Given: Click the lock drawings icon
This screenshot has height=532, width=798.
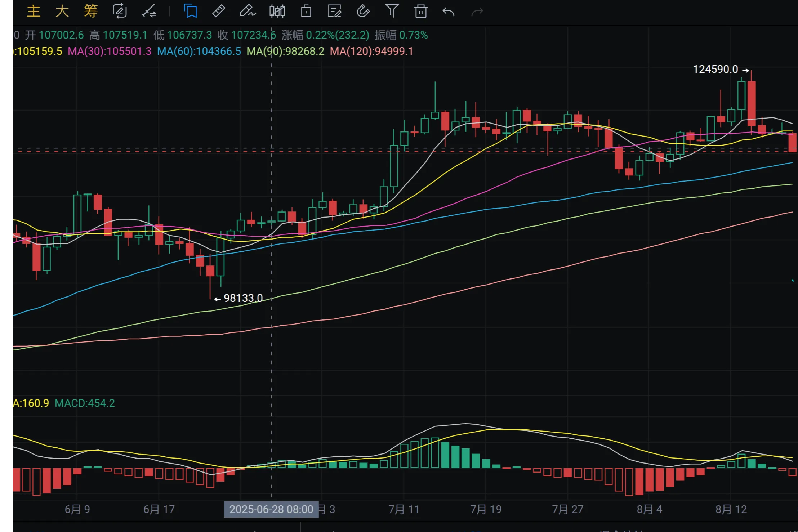Looking at the screenshot, I should [306, 11].
